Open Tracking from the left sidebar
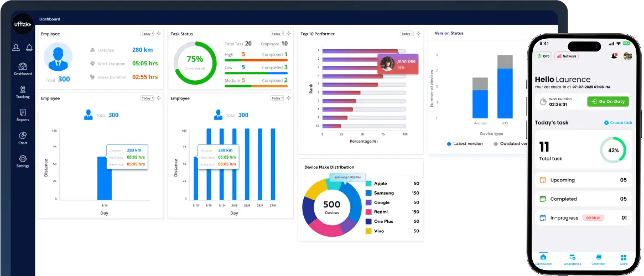 pyautogui.click(x=23, y=92)
